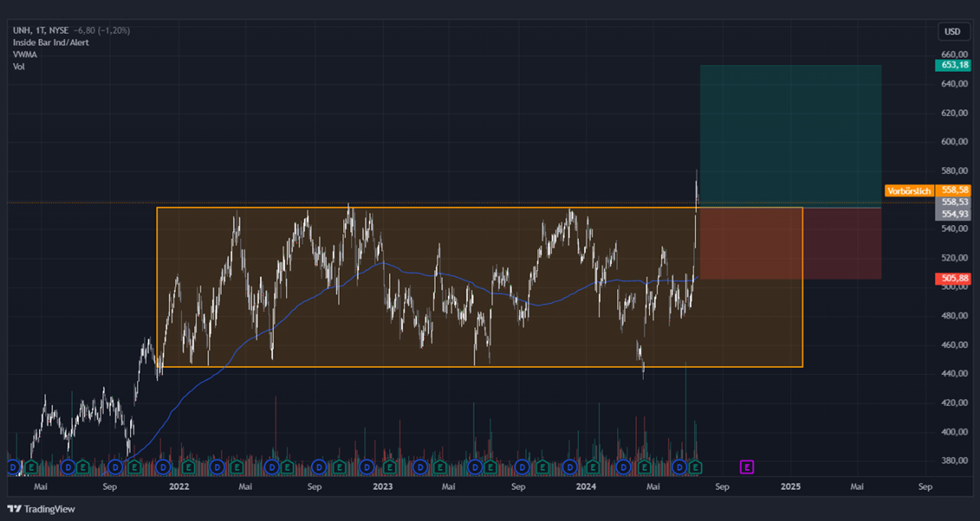This screenshot has height=521, width=980.
Task: Click the -6,80 (-1,20%) price change text
Action: 102,31
